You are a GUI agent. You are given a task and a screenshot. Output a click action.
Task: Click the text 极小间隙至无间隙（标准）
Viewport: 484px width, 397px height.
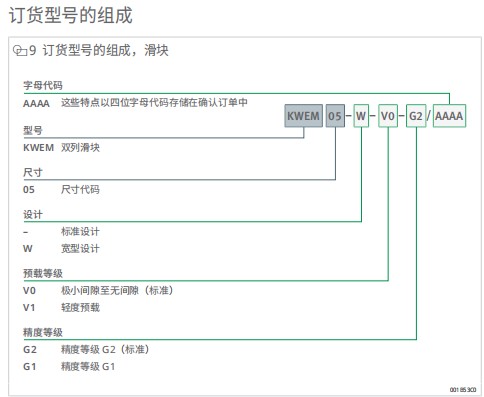click(x=117, y=290)
